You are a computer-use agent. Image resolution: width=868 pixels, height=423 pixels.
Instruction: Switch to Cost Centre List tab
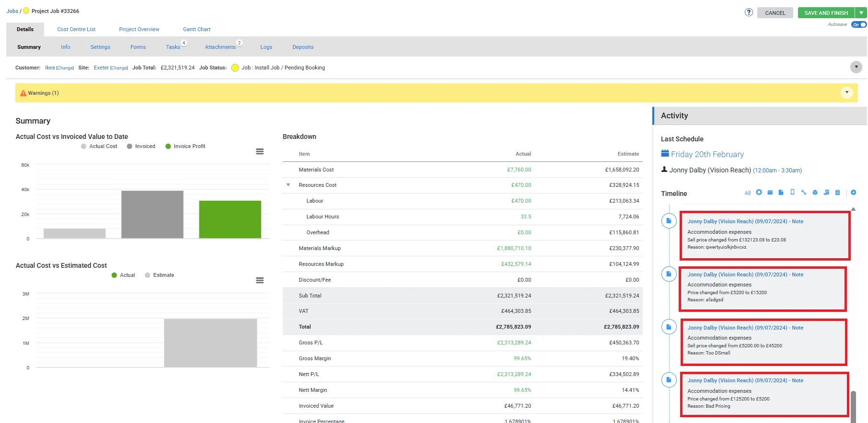(x=76, y=29)
